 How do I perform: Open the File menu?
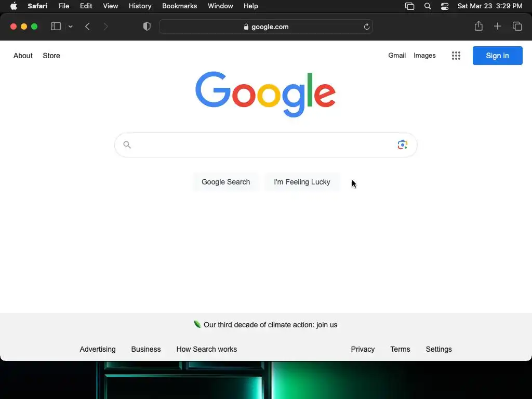coord(63,6)
